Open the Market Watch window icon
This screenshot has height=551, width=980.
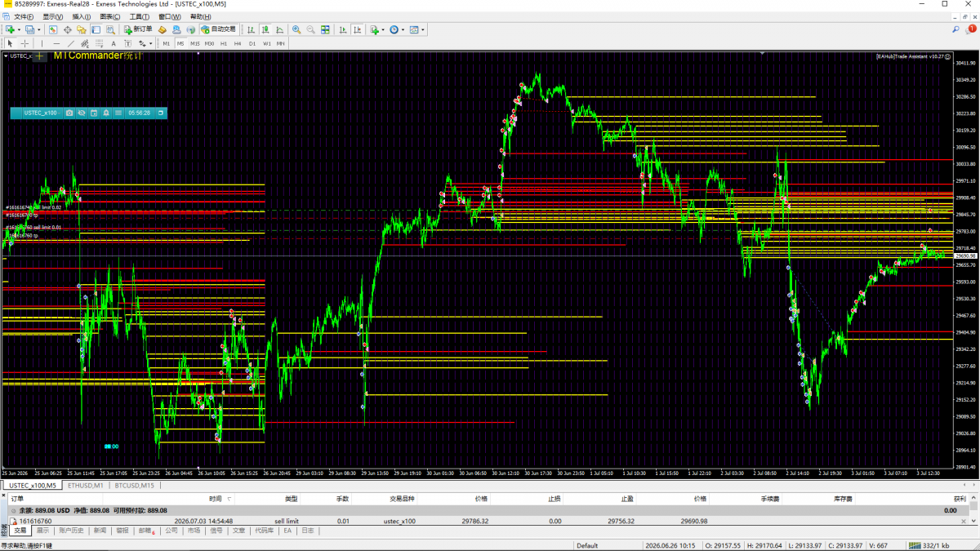click(x=52, y=29)
